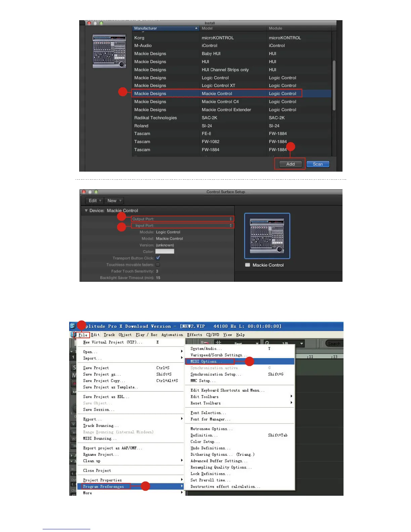Select the HUI Channel Strips only row
Viewport: 411px width, 532px height.
[x=232, y=70]
